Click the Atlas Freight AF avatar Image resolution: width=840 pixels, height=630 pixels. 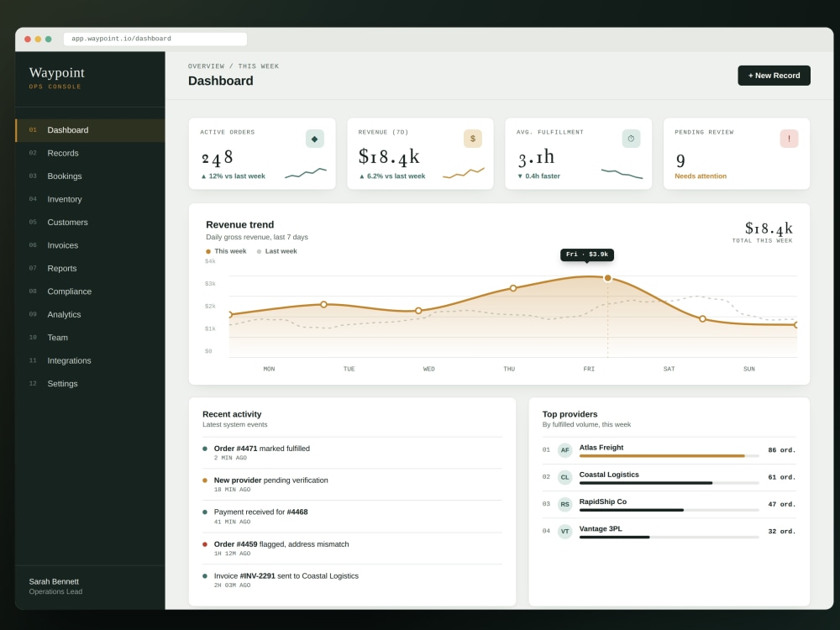pos(564,450)
